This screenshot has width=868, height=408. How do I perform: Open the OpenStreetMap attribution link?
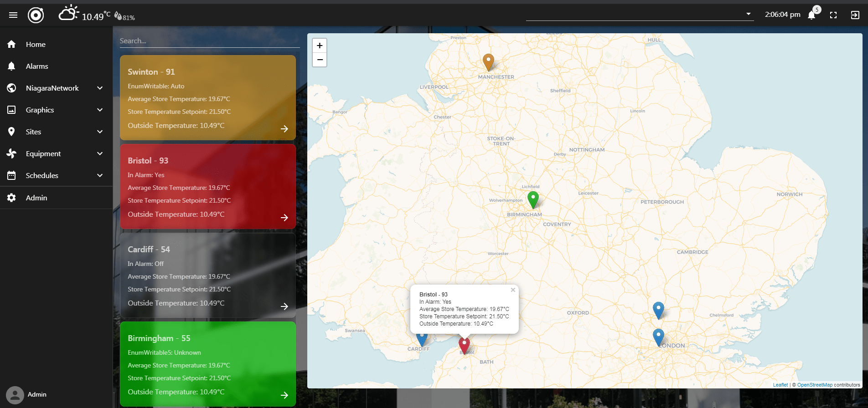[x=814, y=385]
